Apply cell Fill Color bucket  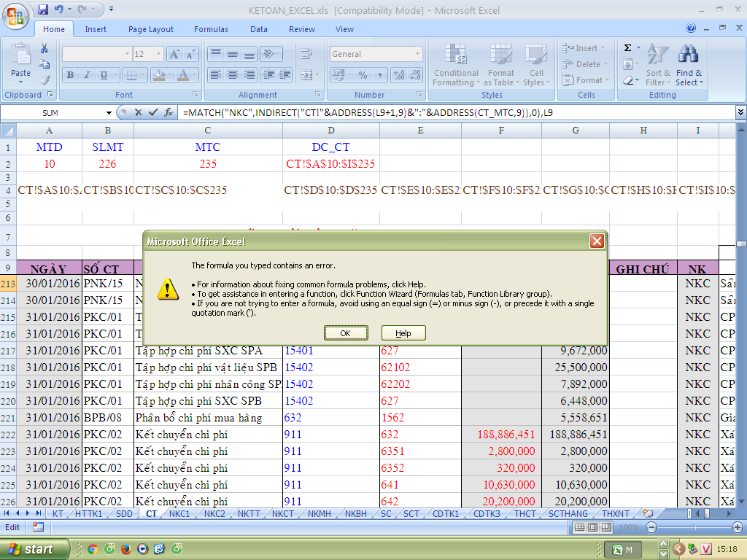(x=159, y=75)
